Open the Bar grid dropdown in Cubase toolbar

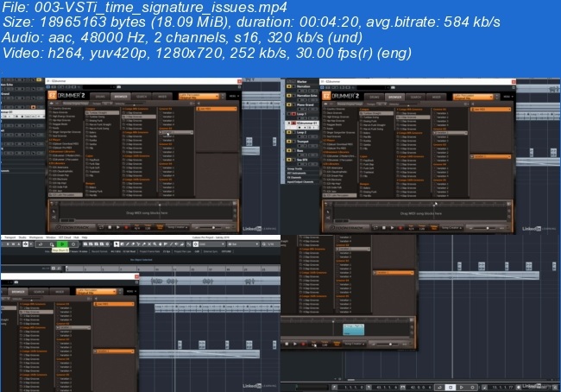click(x=243, y=243)
